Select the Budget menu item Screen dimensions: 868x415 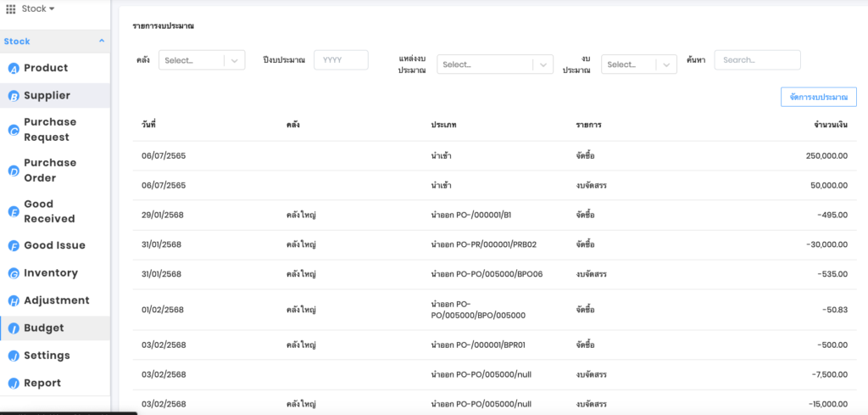coord(43,328)
